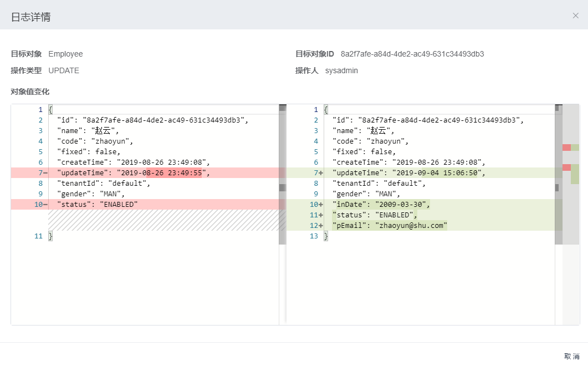Click the minus marker on removed status line 10

point(45,205)
